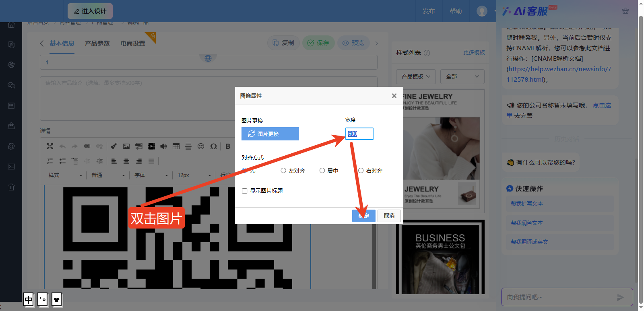Open the 产品模板 dropdown
Viewport: 644px width, 311px height.
[416, 76]
